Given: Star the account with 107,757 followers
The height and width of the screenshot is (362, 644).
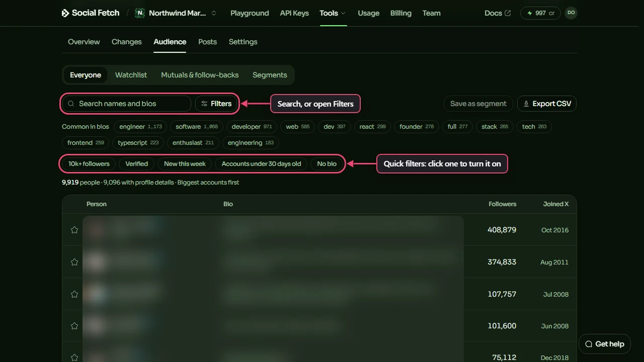Looking at the screenshot, I should pyautogui.click(x=74, y=294).
